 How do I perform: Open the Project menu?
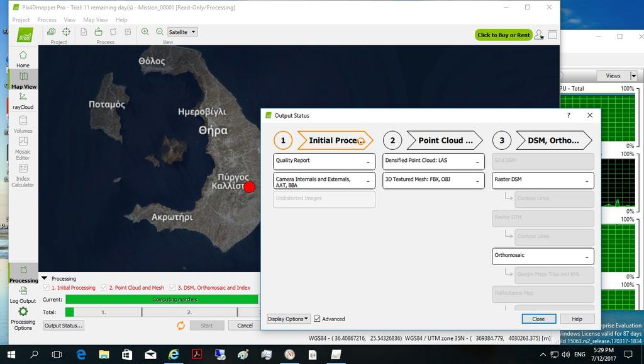[x=21, y=20]
